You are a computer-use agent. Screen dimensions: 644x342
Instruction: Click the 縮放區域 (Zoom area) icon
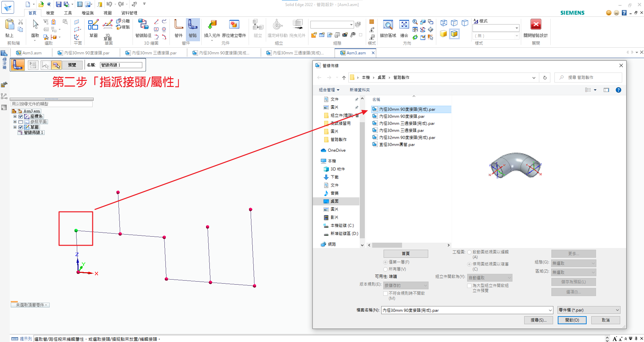coord(388,25)
